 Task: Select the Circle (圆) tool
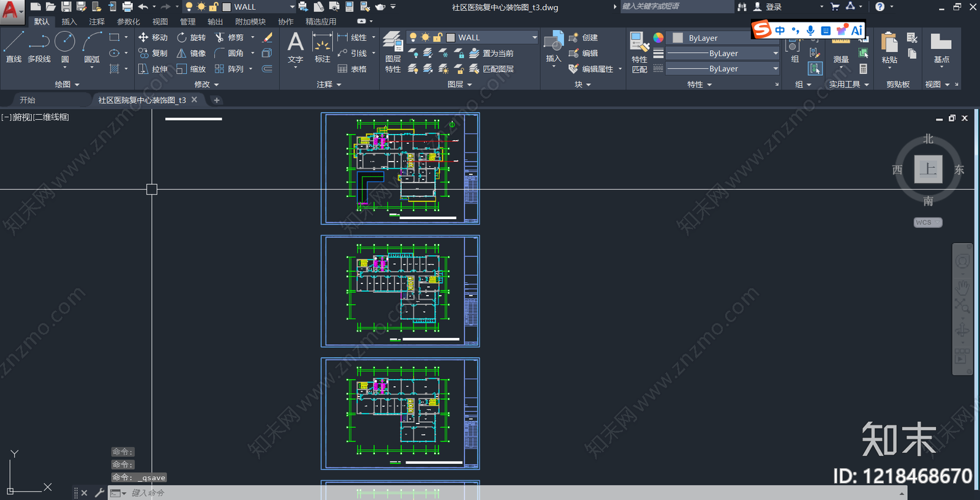pos(65,47)
